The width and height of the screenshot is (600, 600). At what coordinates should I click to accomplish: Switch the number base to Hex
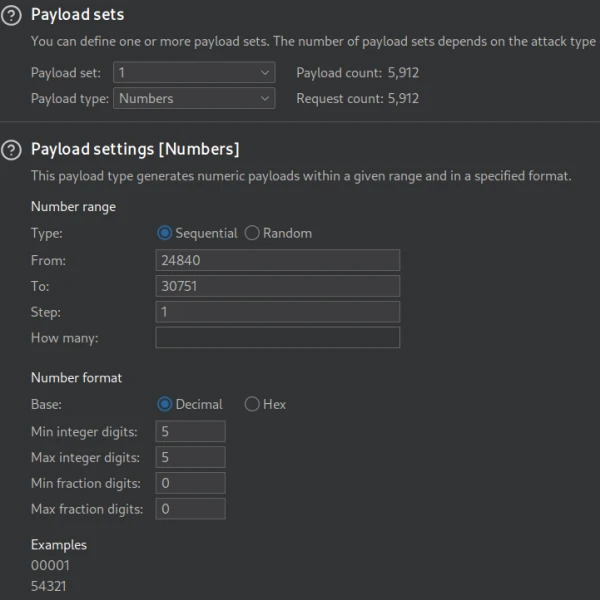pyautogui.click(x=252, y=404)
